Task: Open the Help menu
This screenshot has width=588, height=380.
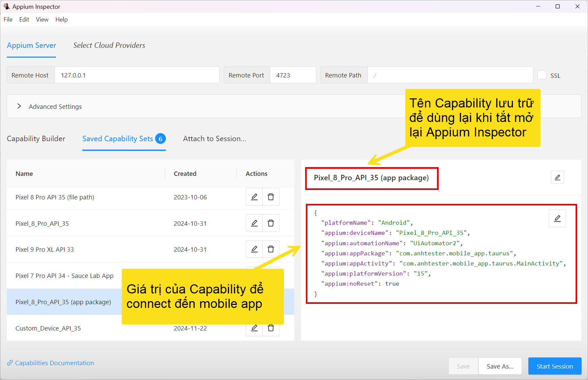Action: pos(62,20)
